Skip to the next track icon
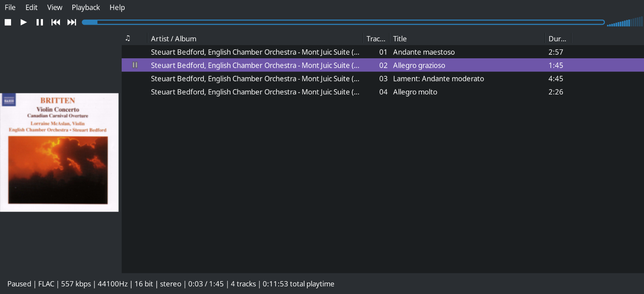This screenshot has width=644, height=294. pos(71,22)
